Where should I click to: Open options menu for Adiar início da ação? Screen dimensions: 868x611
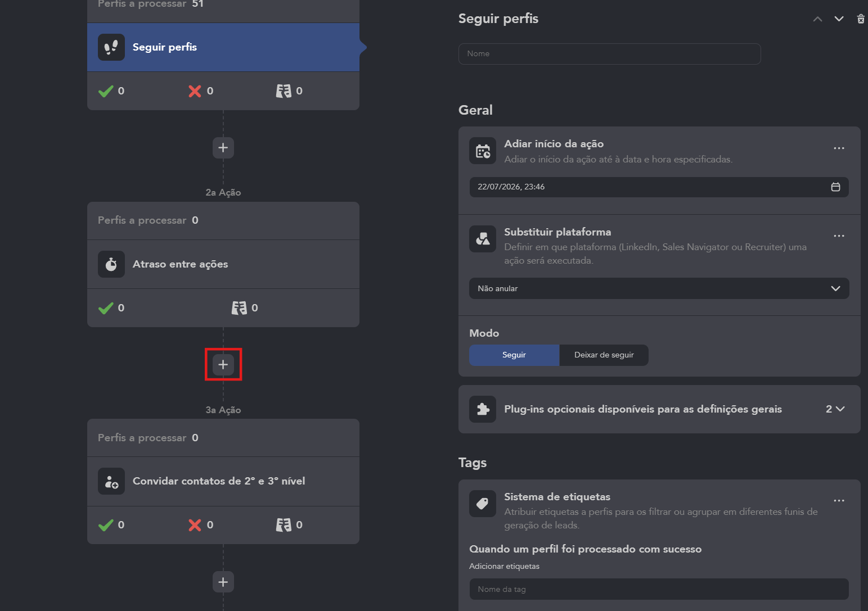click(x=839, y=148)
